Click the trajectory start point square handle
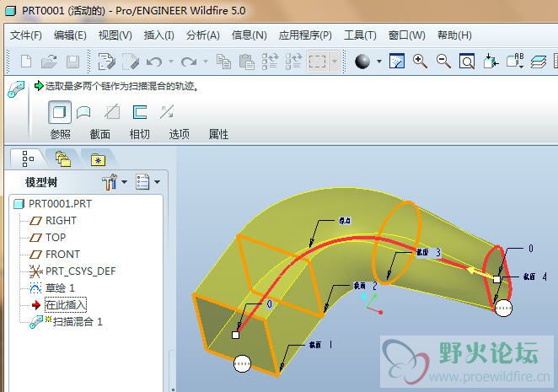The image size is (558, 392). pos(235,335)
